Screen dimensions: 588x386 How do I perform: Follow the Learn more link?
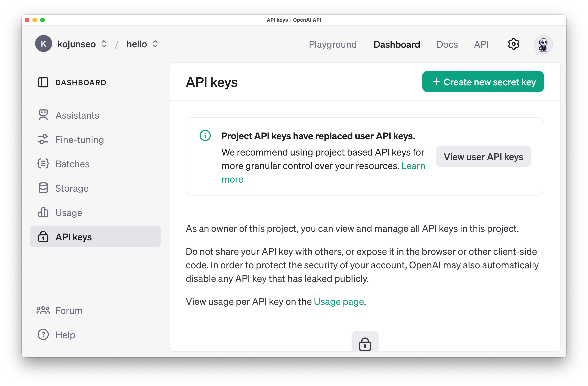(413, 166)
